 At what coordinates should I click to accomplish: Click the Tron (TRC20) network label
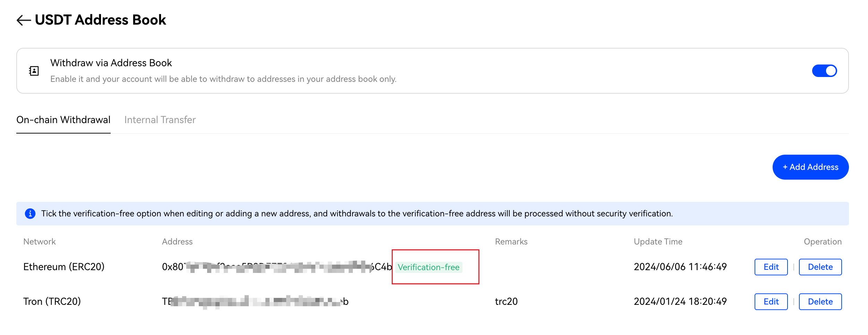tap(52, 302)
